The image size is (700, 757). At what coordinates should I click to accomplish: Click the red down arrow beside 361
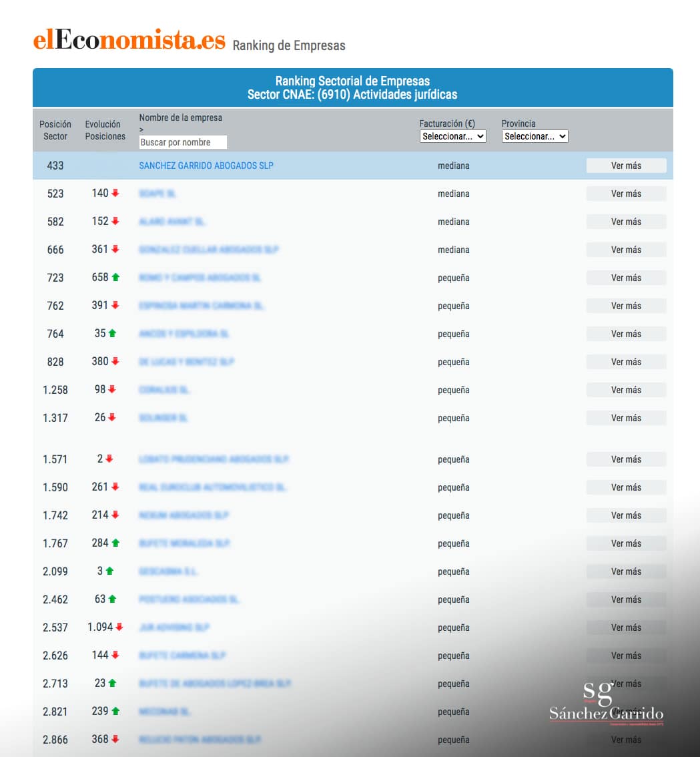(115, 249)
